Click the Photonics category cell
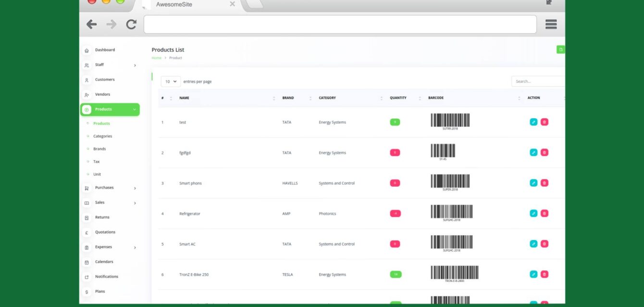 point(327,214)
